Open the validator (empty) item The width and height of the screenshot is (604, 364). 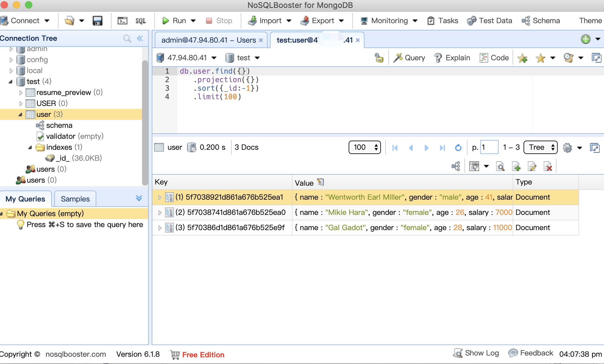(x=70, y=136)
